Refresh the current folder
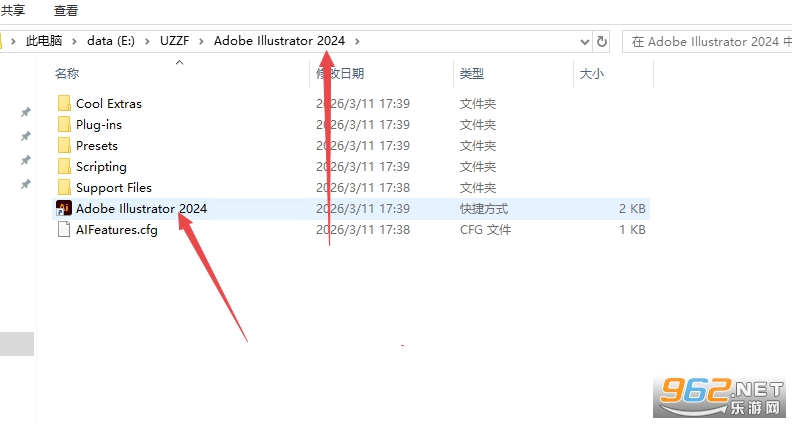Viewport: 792px width, 424px height. (x=602, y=41)
